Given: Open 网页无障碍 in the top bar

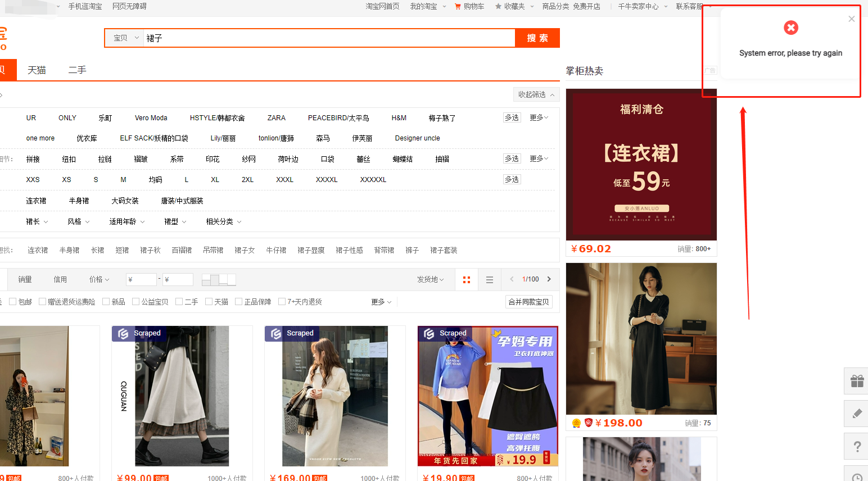Looking at the screenshot, I should pos(129,6).
